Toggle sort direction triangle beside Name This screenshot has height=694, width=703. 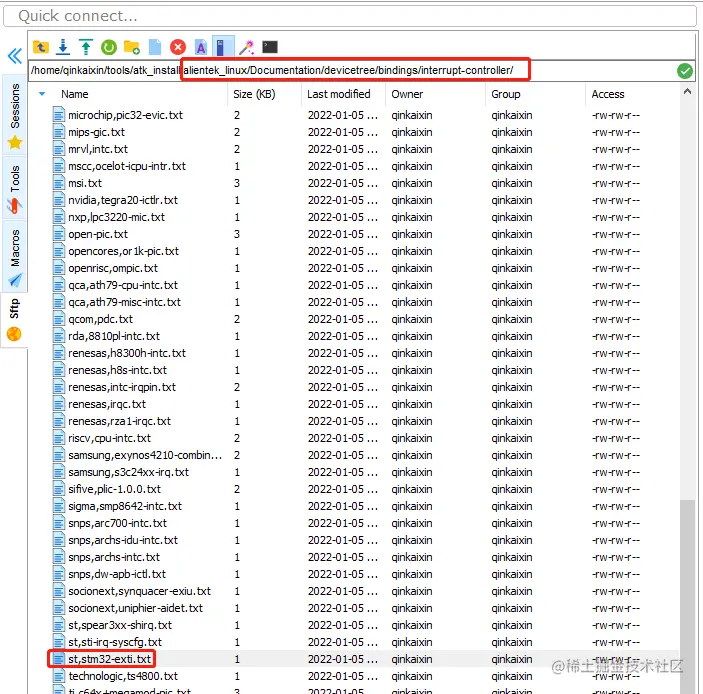pos(42,94)
